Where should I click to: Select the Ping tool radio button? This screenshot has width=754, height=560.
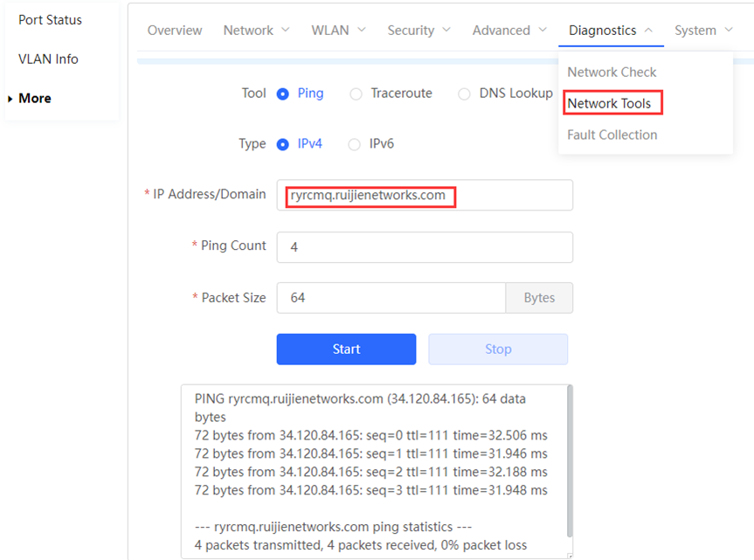coord(283,94)
